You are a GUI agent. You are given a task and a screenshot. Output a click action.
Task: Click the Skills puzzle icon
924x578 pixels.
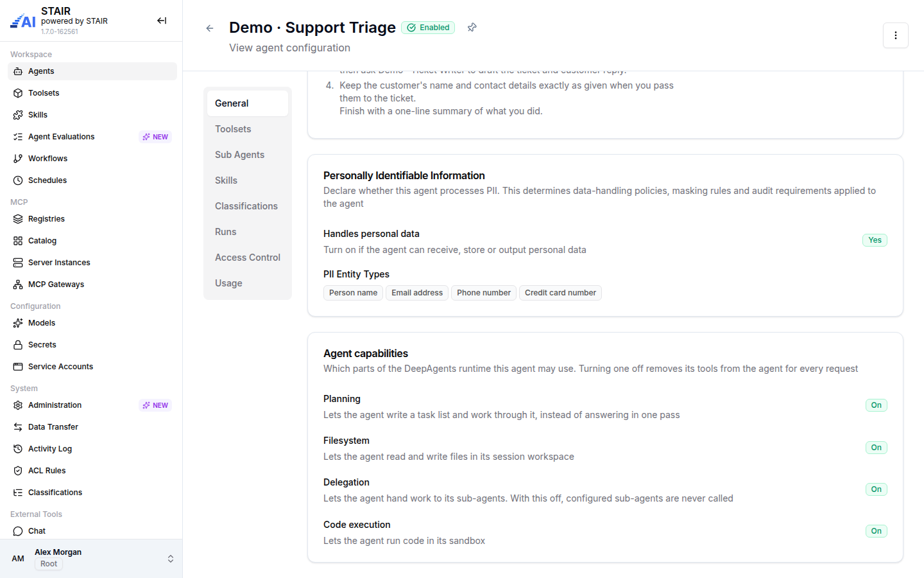pos(18,115)
